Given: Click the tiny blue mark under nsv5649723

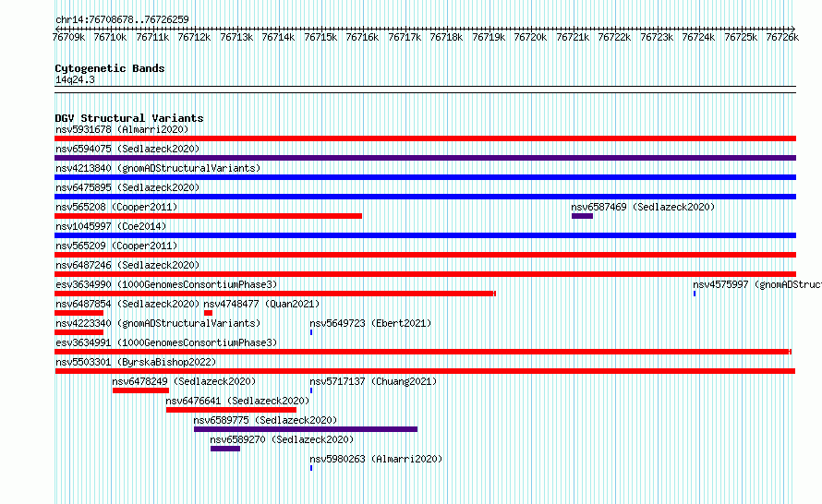Looking at the screenshot, I should [x=311, y=332].
